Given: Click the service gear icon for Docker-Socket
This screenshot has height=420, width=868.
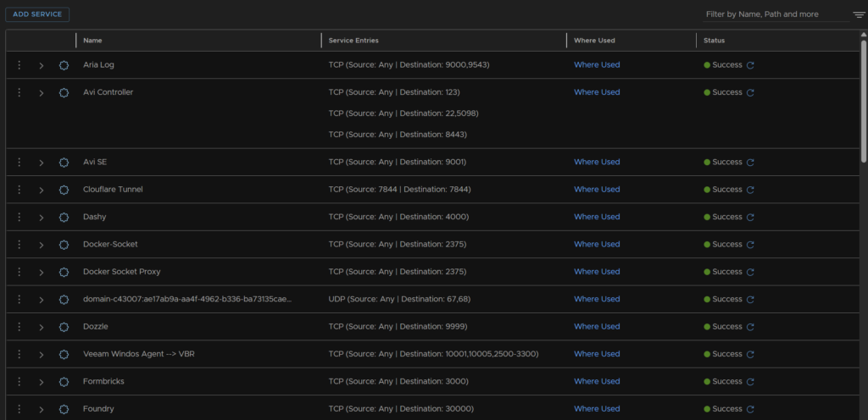Looking at the screenshot, I should pos(64,245).
